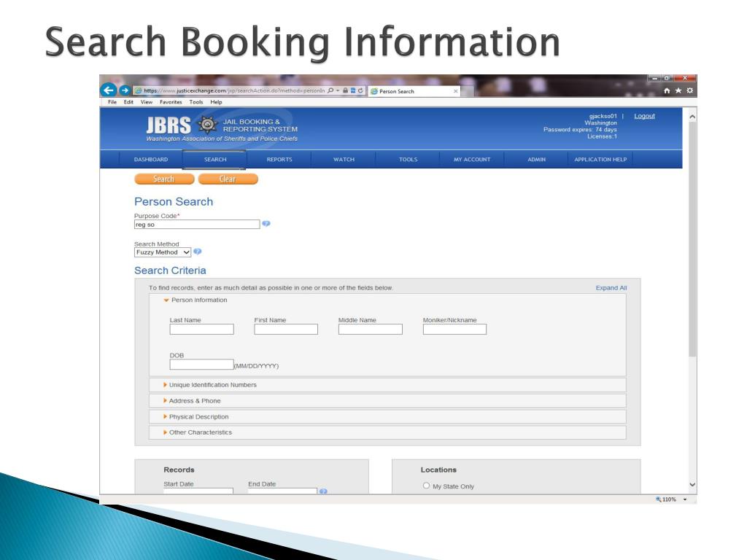Click the Search Method help bubble icon
747x560 pixels.
(x=197, y=252)
